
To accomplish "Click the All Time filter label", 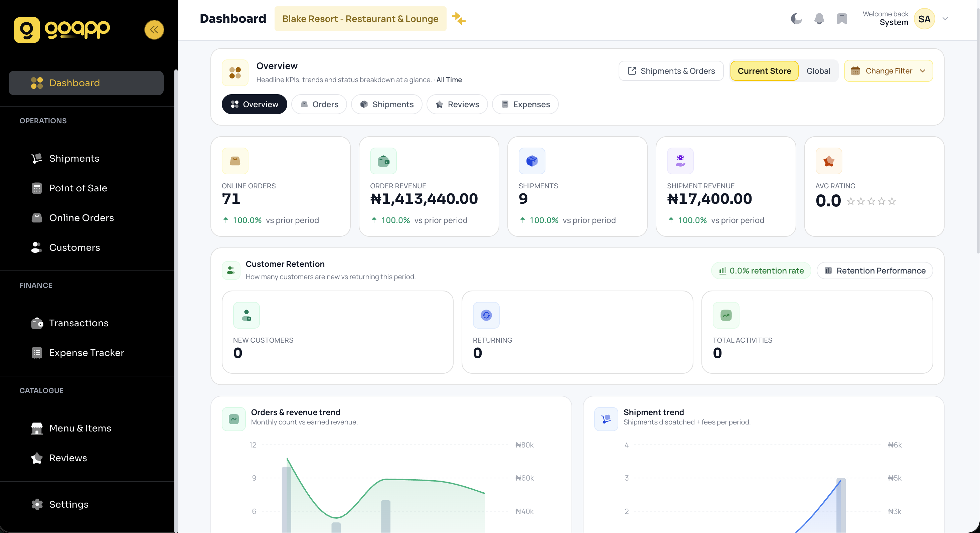I will tap(449, 79).
